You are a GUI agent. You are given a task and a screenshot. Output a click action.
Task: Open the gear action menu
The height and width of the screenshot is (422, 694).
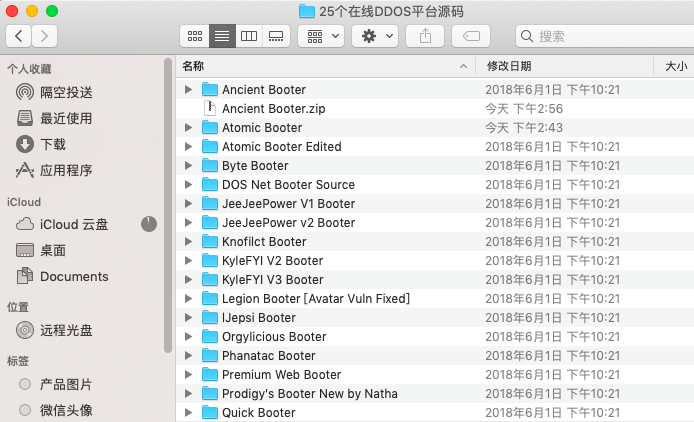pyautogui.click(x=377, y=36)
